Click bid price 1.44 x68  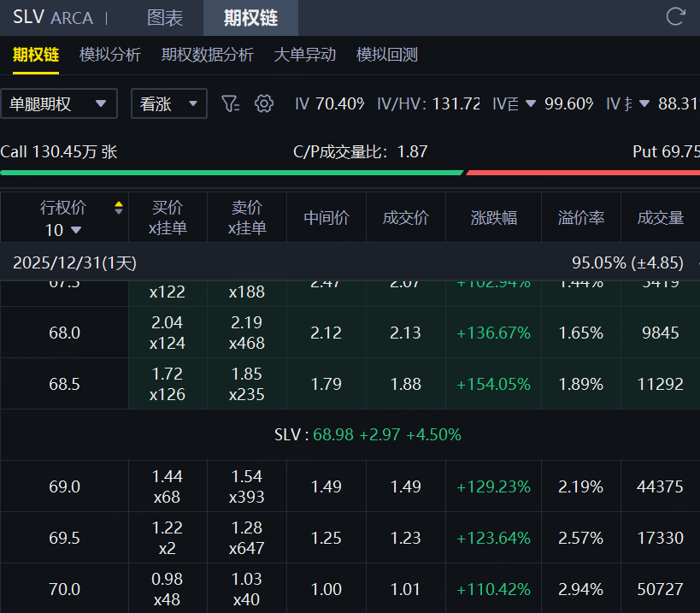168,486
